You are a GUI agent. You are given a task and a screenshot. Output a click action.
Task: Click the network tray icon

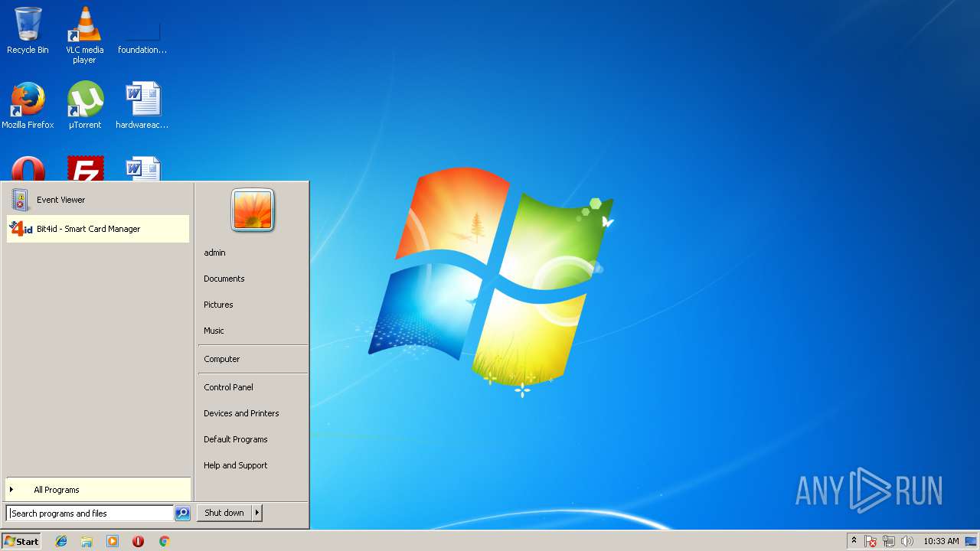point(889,541)
